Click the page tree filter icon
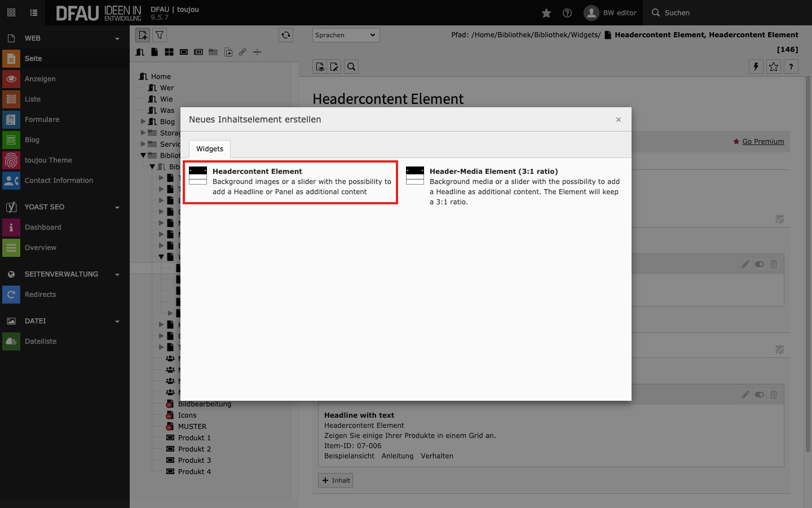This screenshot has height=508, width=812. pyautogui.click(x=160, y=35)
